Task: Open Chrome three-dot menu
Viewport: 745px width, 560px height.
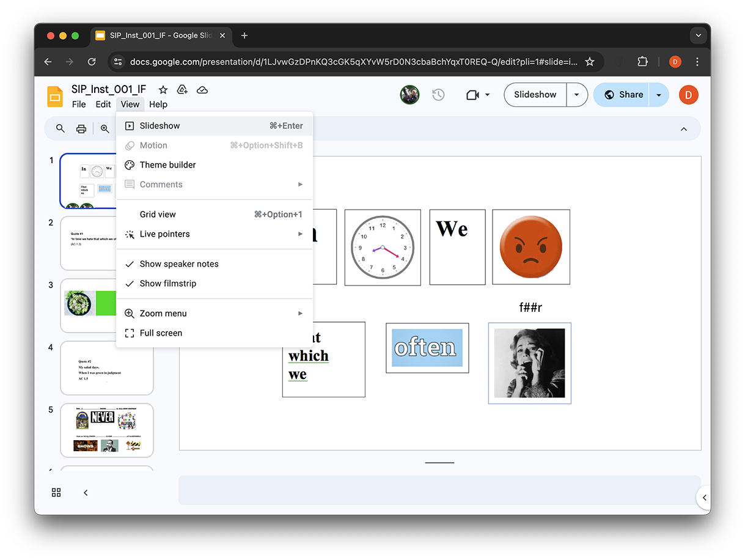Action: 697,62
